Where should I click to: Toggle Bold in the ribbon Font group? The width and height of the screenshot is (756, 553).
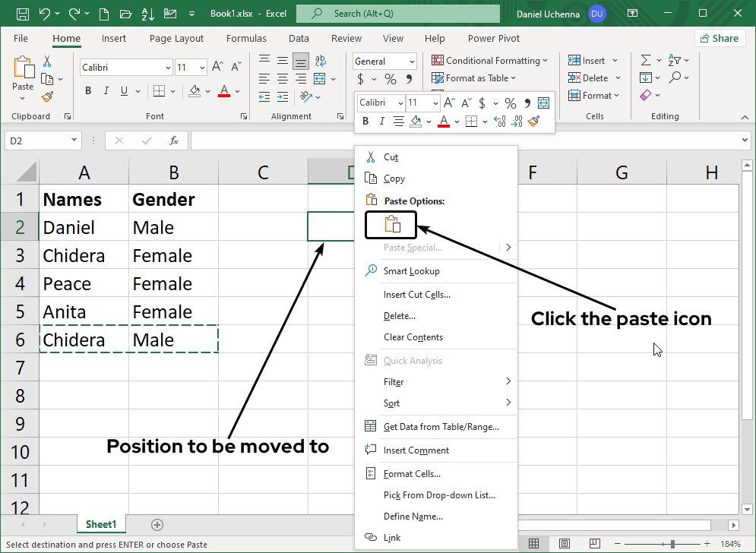coord(88,91)
